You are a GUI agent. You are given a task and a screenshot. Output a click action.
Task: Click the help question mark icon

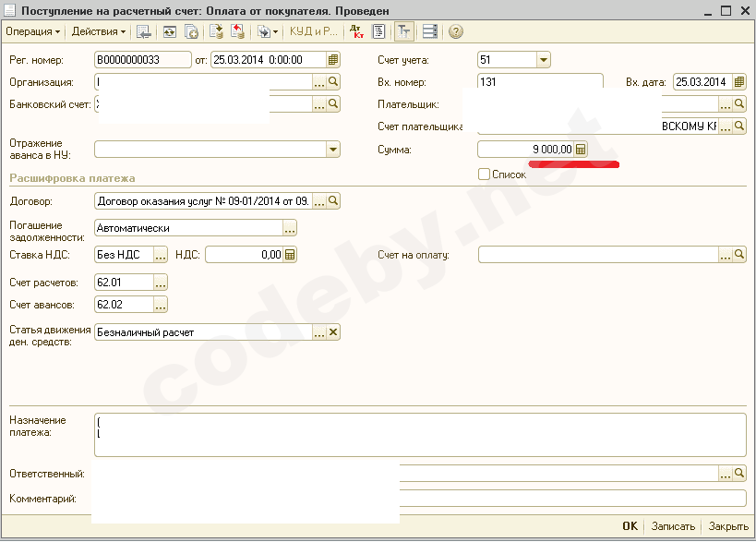pos(455,31)
